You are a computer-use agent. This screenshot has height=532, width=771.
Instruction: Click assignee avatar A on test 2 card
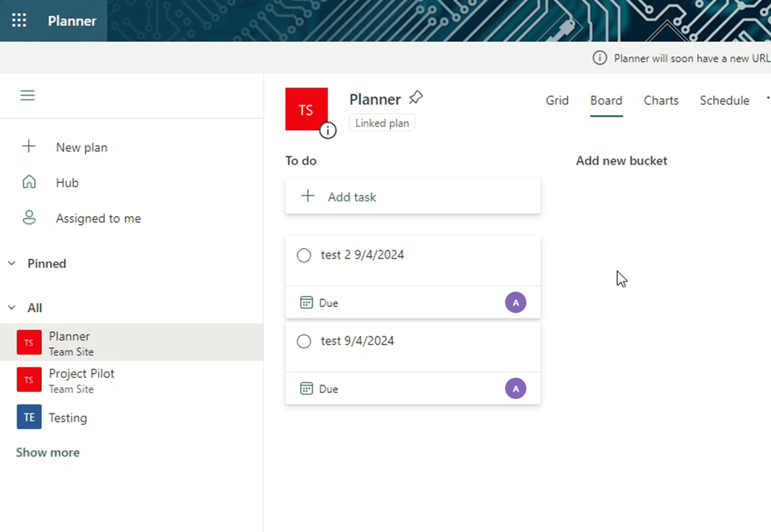coord(516,302)
